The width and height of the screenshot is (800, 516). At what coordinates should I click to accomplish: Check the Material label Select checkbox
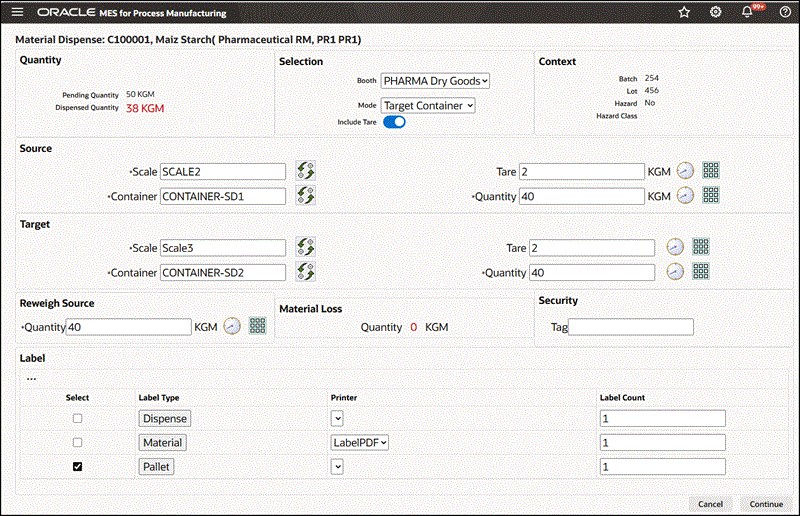77,443
